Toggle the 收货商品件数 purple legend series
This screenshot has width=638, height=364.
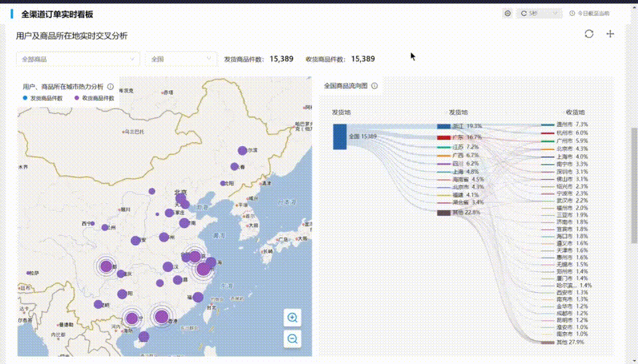(94, 98)
